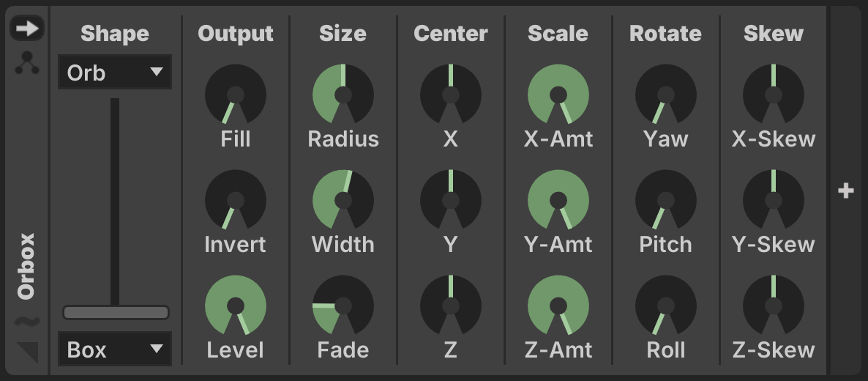Click the Fade knob
Screen dimensions: 868x381
[343, 306]
